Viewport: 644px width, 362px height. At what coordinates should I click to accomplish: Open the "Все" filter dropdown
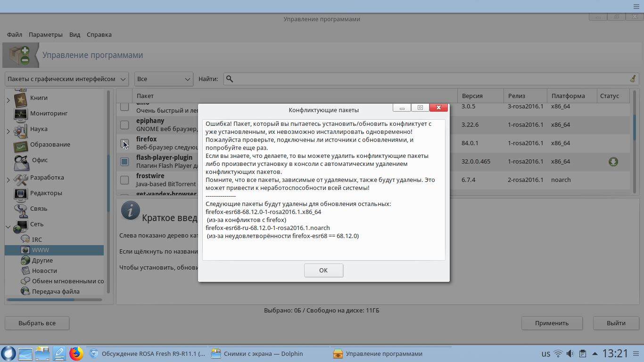coord(164,79)
